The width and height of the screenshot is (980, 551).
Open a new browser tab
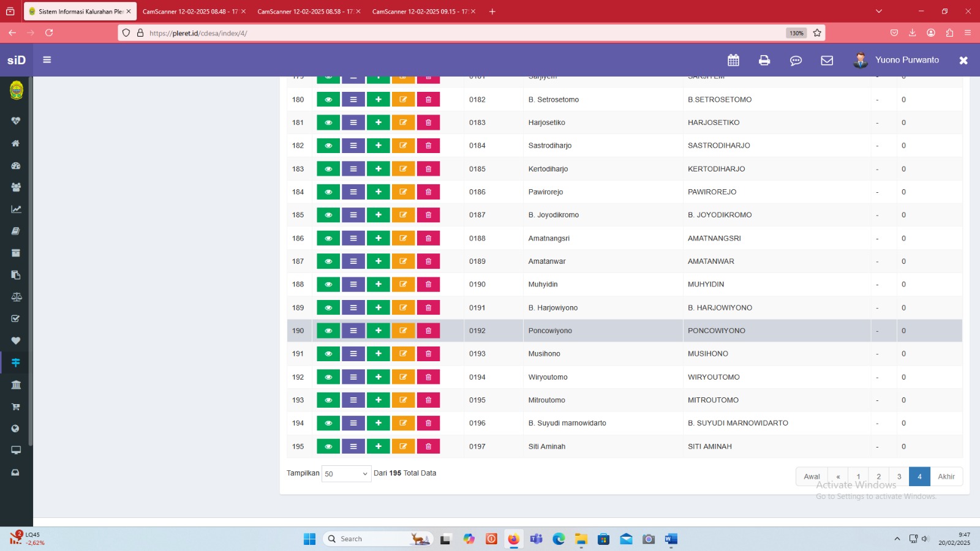pyautogui.click(x=492, y=12)
